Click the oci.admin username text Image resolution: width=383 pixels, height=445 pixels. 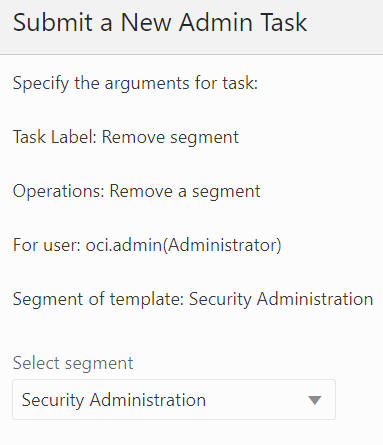tap(124, 245)
